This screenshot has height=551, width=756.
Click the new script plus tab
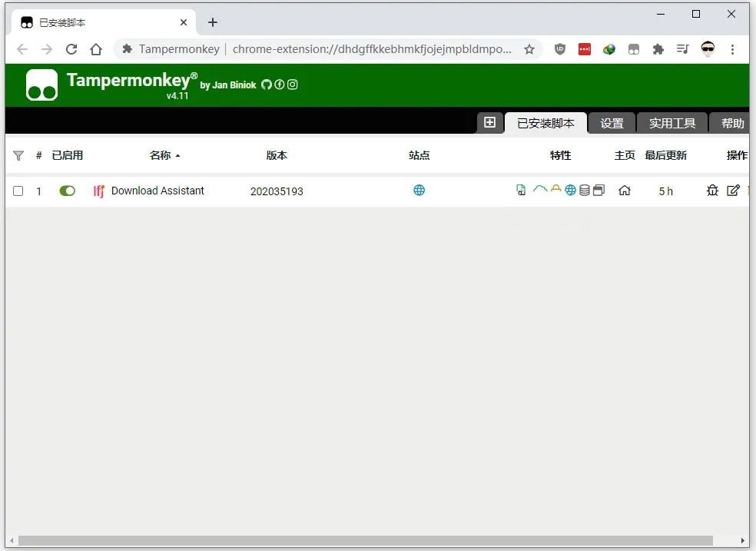490,122
